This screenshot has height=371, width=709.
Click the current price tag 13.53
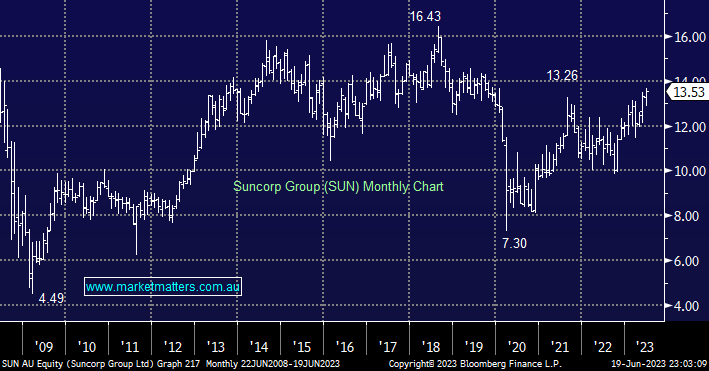pos(688,92)
